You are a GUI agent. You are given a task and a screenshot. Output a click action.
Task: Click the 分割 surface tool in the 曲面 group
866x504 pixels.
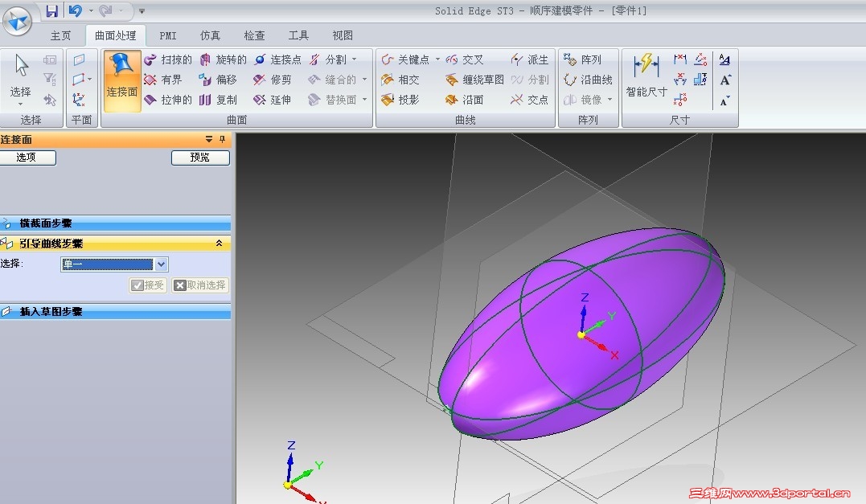click(327, 59)
